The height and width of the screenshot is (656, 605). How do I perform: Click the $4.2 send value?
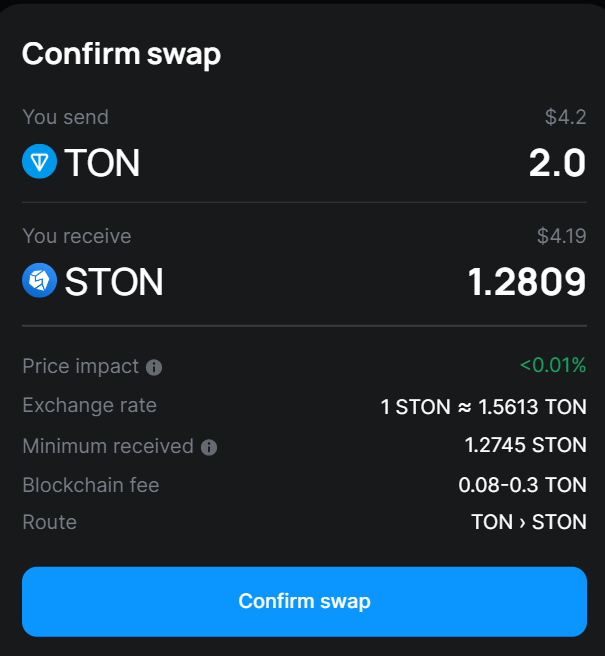(x=565, y=117)
